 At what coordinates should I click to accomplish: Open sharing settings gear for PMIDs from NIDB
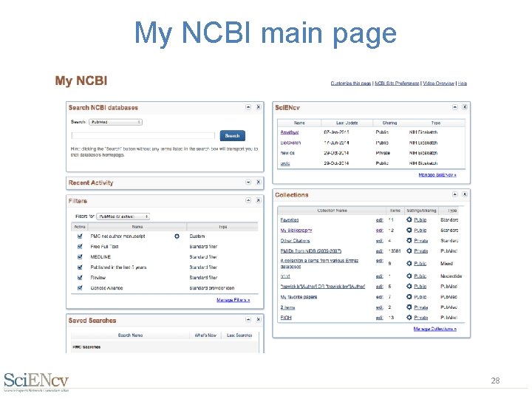pos(409,250)
